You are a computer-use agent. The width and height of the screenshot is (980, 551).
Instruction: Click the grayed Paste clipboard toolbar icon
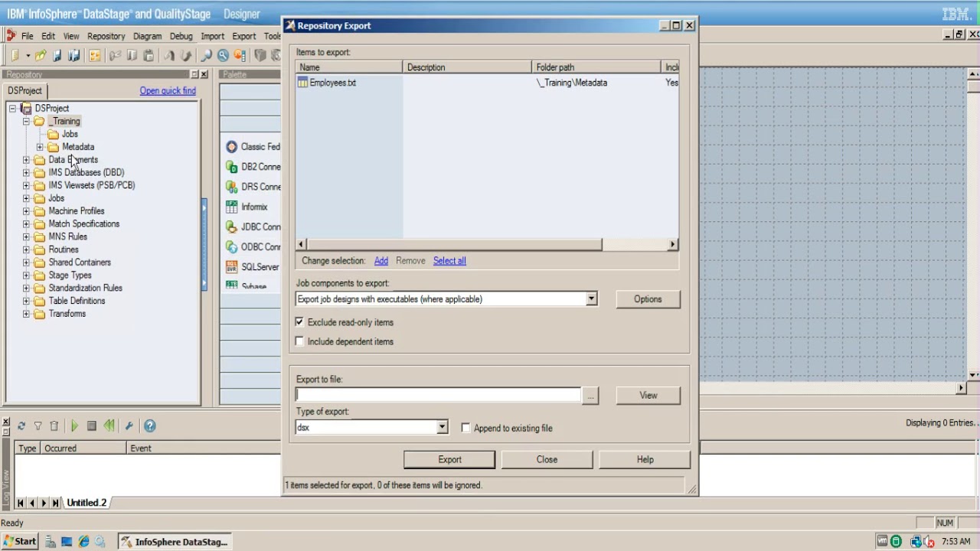(149, 55)
